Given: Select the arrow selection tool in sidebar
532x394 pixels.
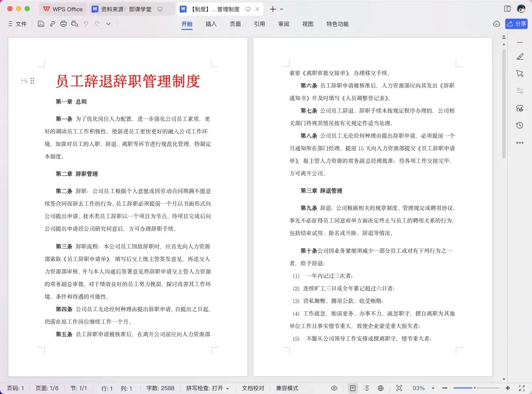Looking at the screenshot, I should coord(520,73).
